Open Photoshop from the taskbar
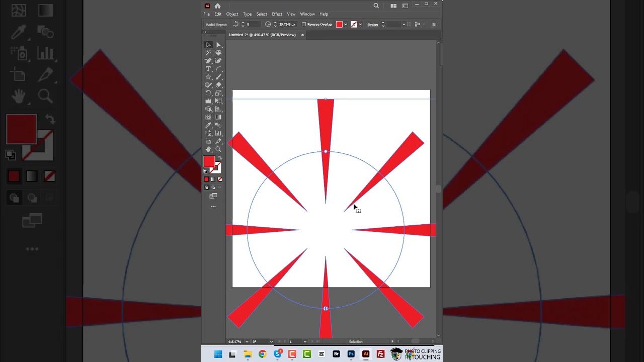The height and width of the screenshot is (362, 644). (351, 354)
